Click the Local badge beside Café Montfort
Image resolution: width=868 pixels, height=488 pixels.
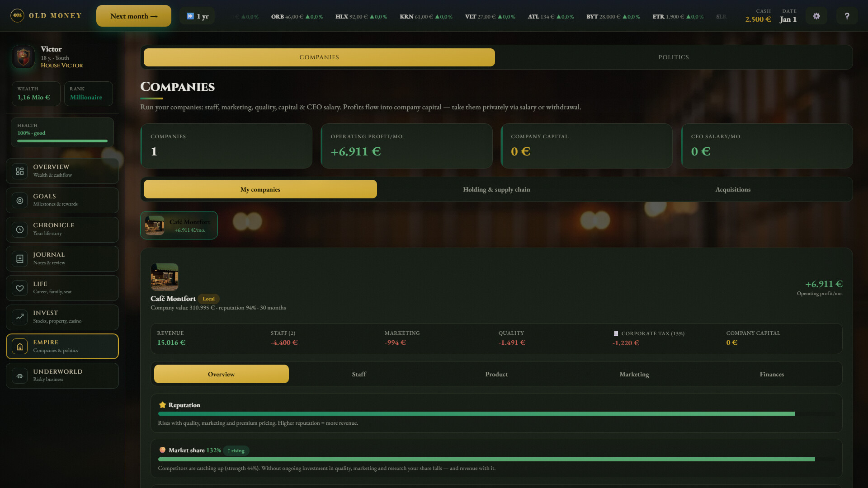click(208, 299)
